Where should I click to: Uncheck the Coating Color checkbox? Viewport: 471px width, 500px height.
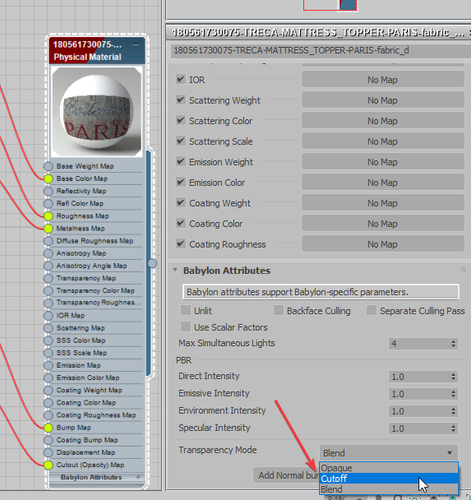181,223
